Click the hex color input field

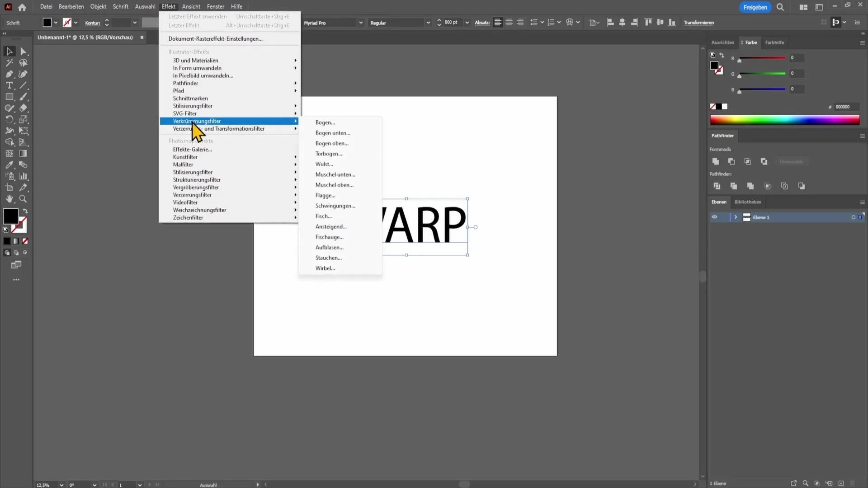point(846,107)
